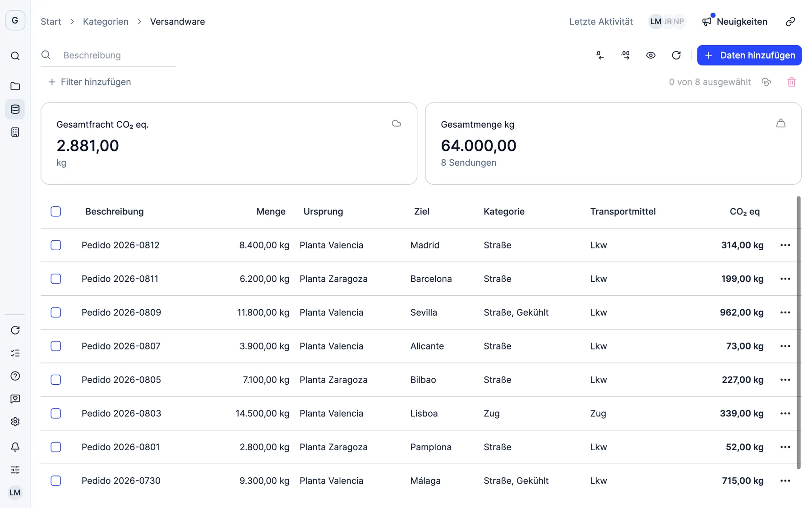812x508 pixels.
Task: Open the calculator icon in sidebar
Action: tap(15, 132)
